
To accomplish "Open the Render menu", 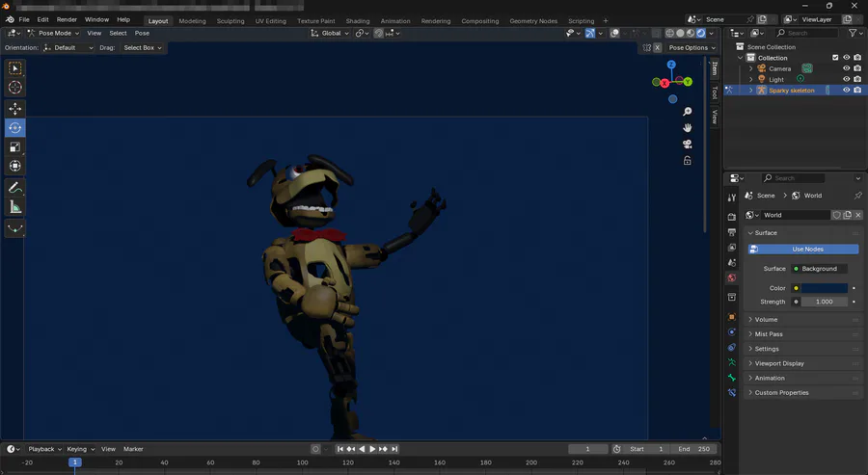I will click(x=67, y=19).
